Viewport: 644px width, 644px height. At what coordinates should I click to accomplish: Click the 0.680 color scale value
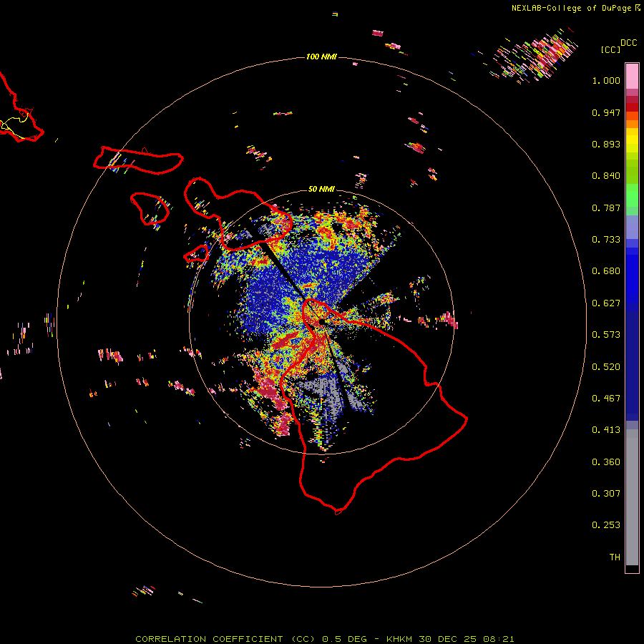tap(606, 271)
